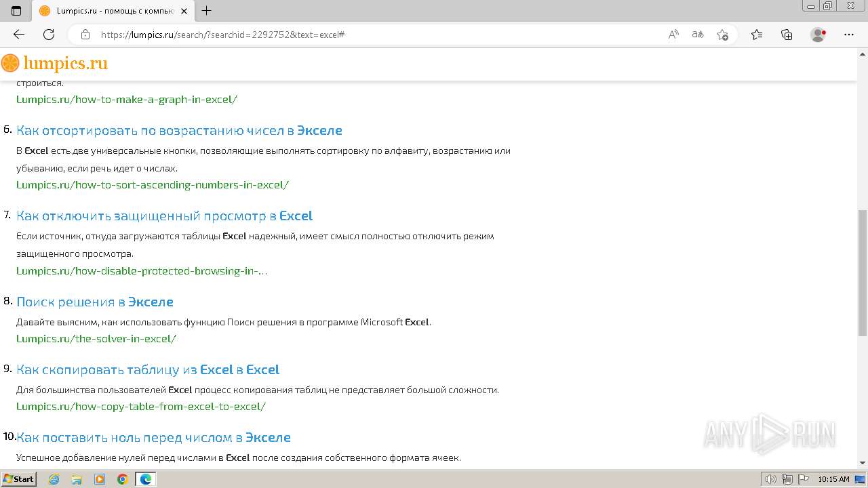Follow the the-solver-in-excel URL
This screenshot has height=488, width=868.
coord(96,338)
